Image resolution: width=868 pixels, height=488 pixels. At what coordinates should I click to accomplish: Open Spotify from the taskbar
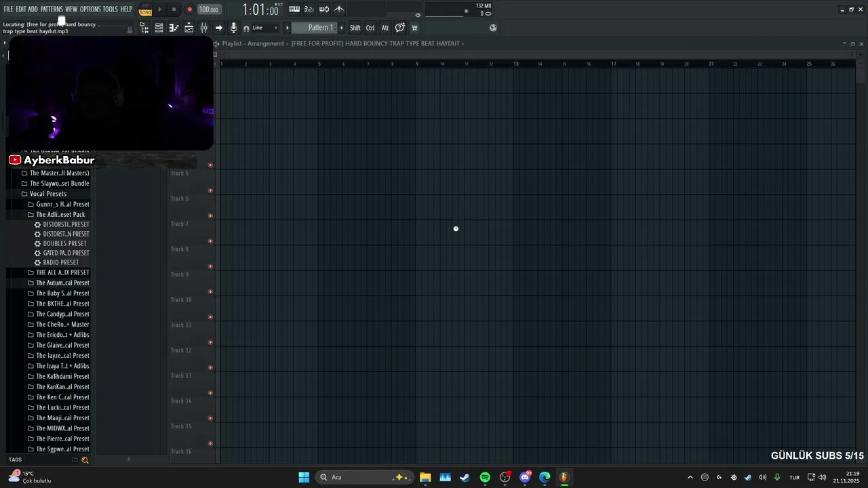(x=485, y=477)
